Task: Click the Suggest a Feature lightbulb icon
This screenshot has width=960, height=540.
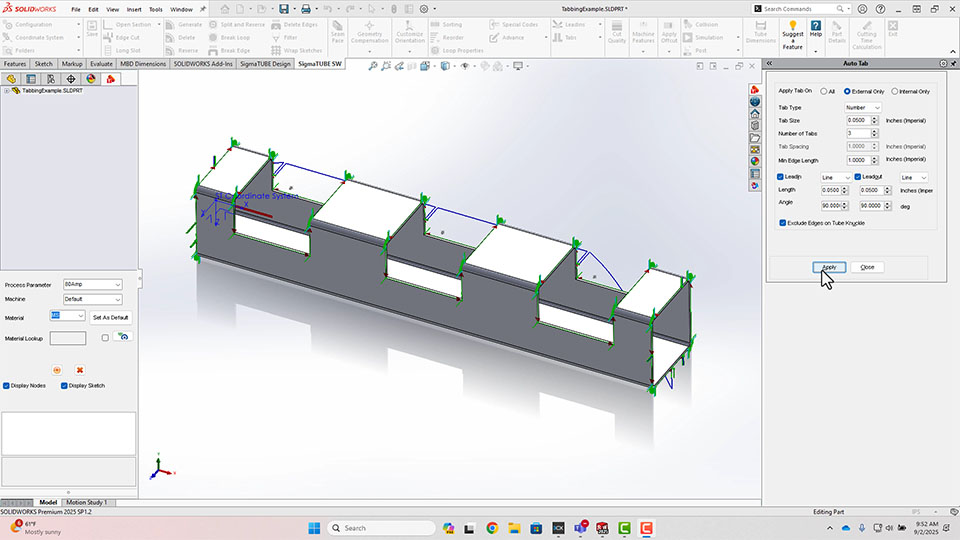Action: click(792, 27)
